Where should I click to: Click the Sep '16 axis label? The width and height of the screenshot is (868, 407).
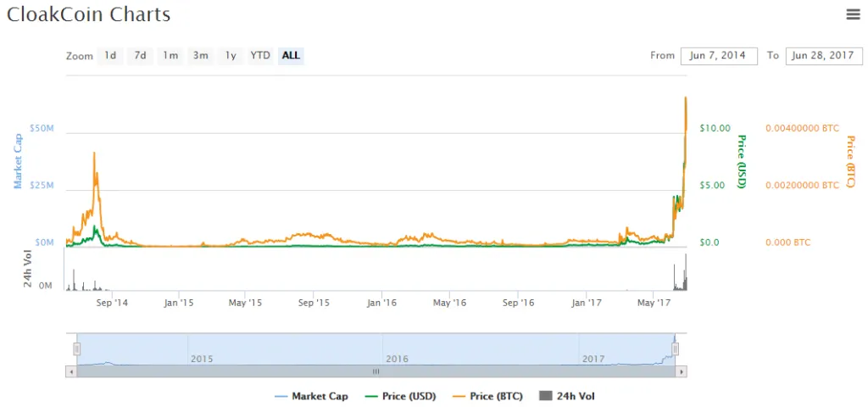(x=518, y=303)
